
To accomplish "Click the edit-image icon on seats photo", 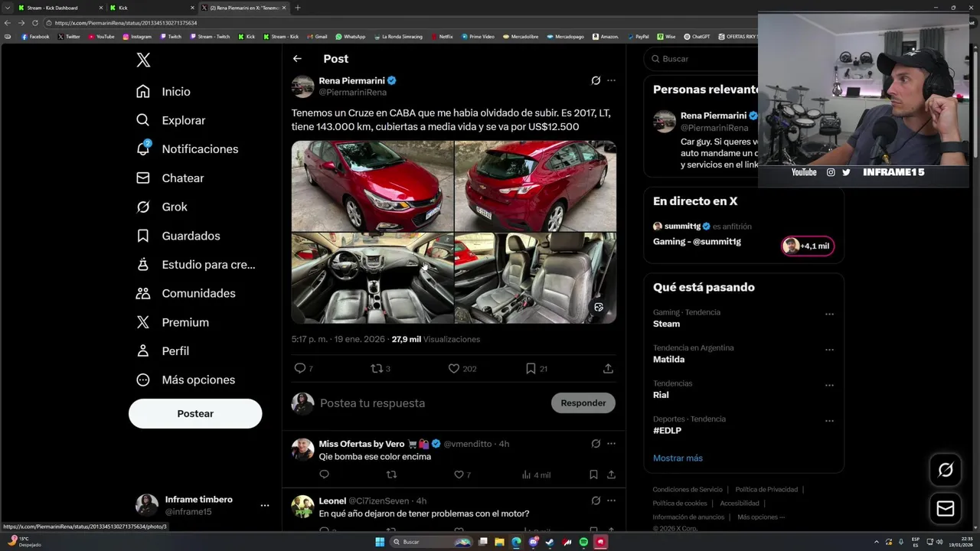I will coord(599,308).
